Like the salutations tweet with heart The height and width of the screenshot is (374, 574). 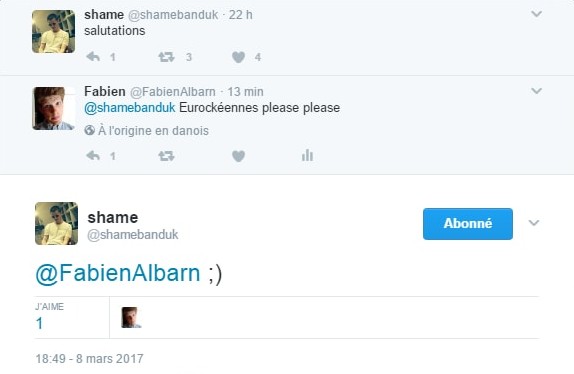(238, 57)
